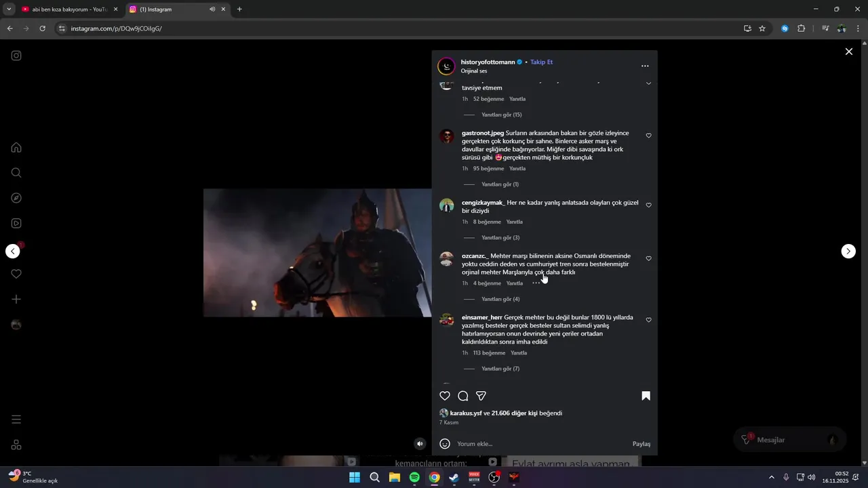The width and height of the screenshot is (868, 488).
Task: Open Steam from the taskbar
Action: tap(454, 477)
